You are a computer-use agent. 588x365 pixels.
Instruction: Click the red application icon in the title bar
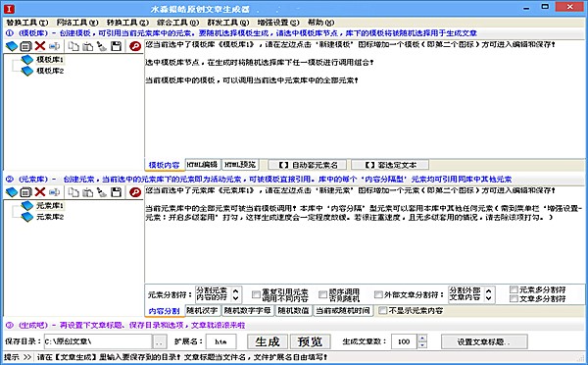tap(10, 8)
